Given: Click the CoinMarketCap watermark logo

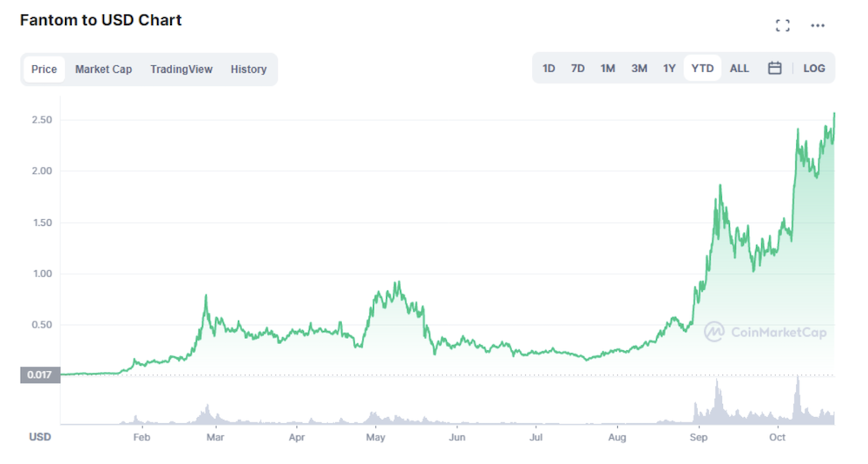Looking at the screenshot, I should [765, 332].
